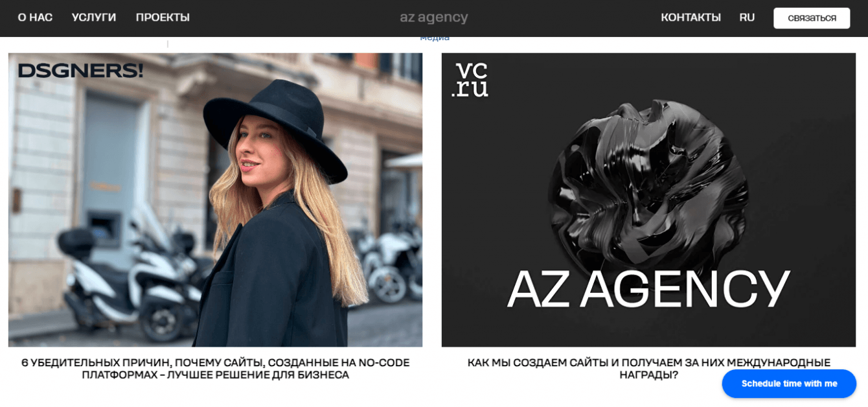Screen dimensions: 868x407
Task: Follow the partially hidden медиа link
Action: tap(435, 39)
